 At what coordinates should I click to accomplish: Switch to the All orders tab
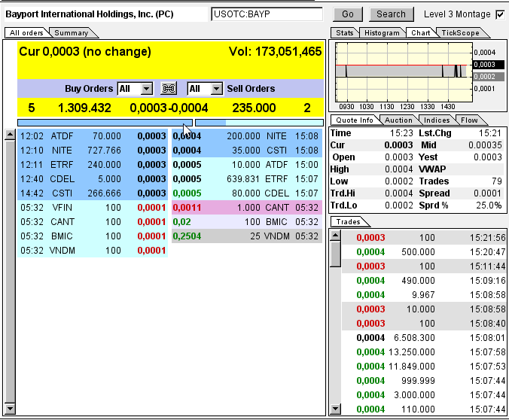(x=26, y=33)
